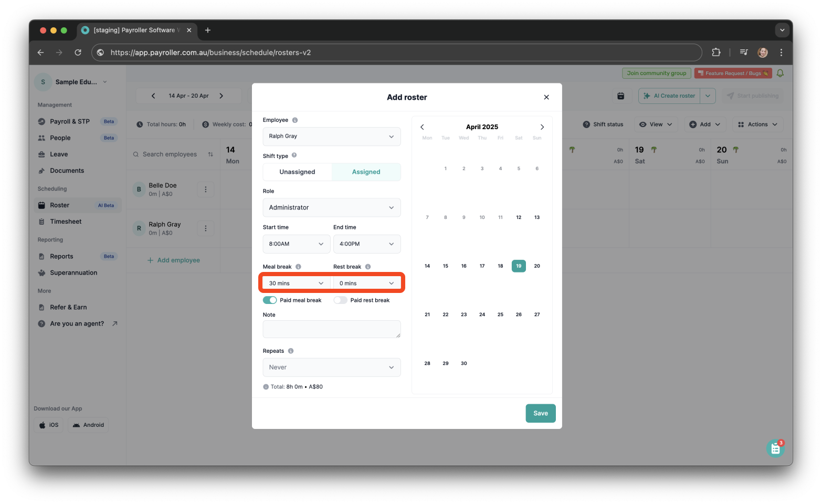This screenshot has height=504, width=822.
Task: Click the Payroll & STP icon
Action: [43, 121]
